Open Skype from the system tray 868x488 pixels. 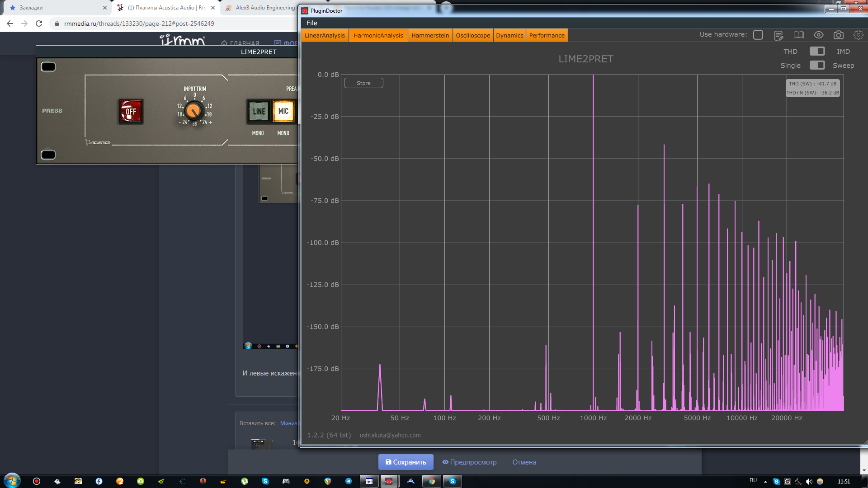(x=776, y=482)
